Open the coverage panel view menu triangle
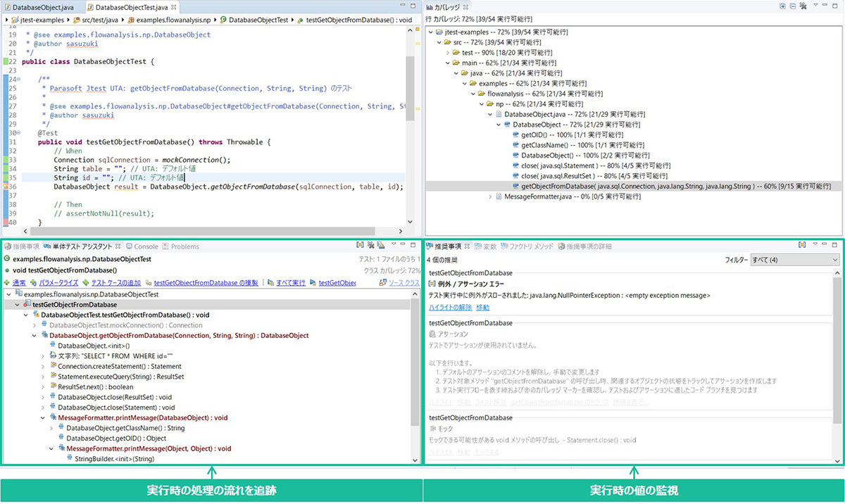This screenshot has height=504, width=845. tap(815, 6)
